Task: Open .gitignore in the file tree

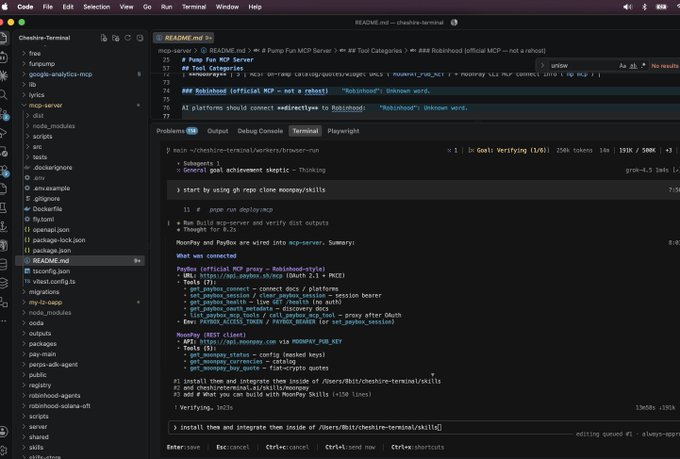Action: click(x=46, y=199)
